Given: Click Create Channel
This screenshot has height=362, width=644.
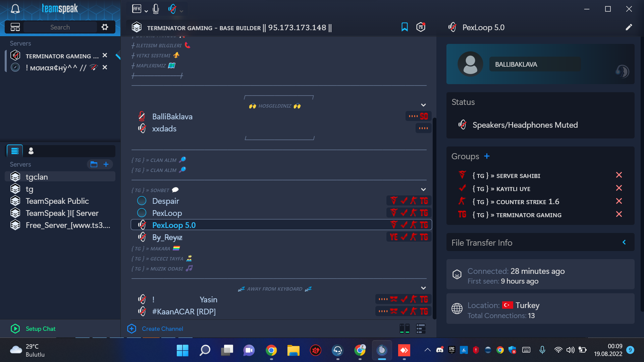Looking at the screenshot, I should pos(155,328).
